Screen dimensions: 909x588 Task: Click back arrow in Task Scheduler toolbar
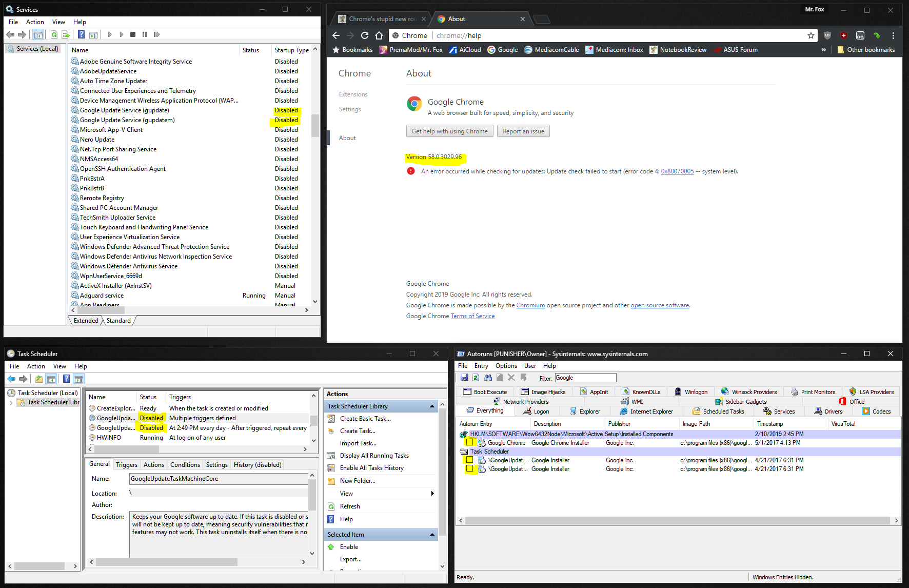(11, 379)
